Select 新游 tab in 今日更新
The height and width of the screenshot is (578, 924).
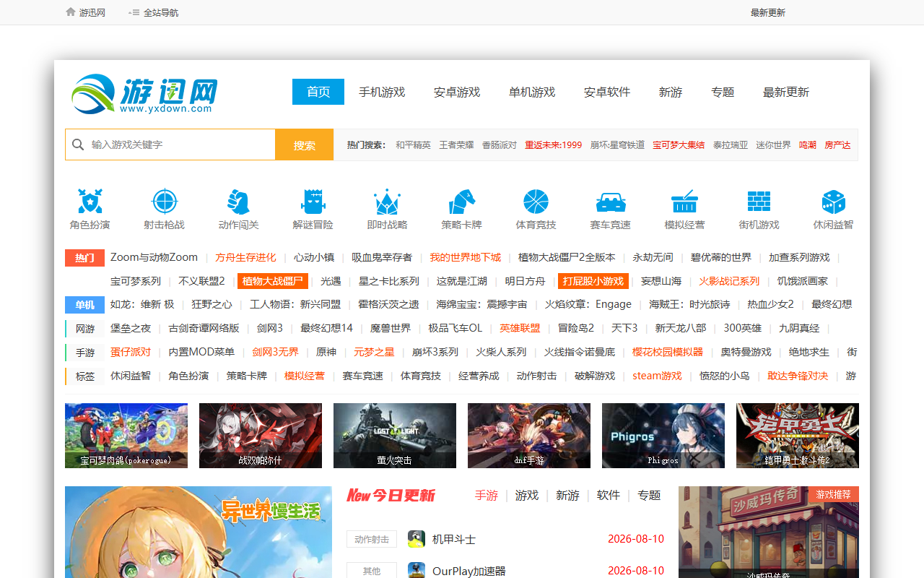567,495
